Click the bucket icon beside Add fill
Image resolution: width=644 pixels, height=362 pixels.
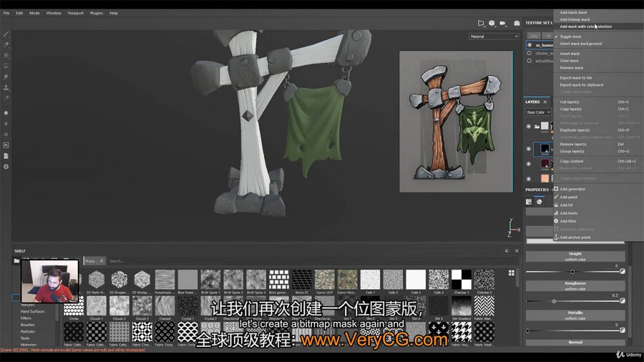click(x=556, y=205)
